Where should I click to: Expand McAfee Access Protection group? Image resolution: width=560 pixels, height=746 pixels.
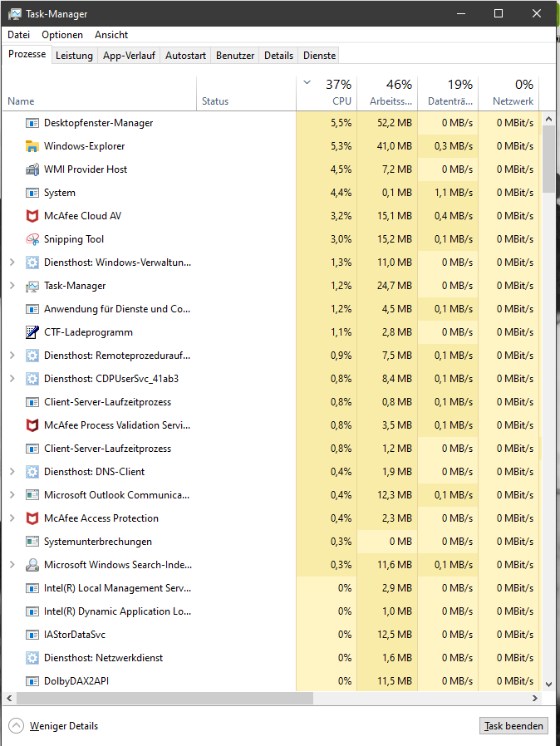[x=12, y=518]
